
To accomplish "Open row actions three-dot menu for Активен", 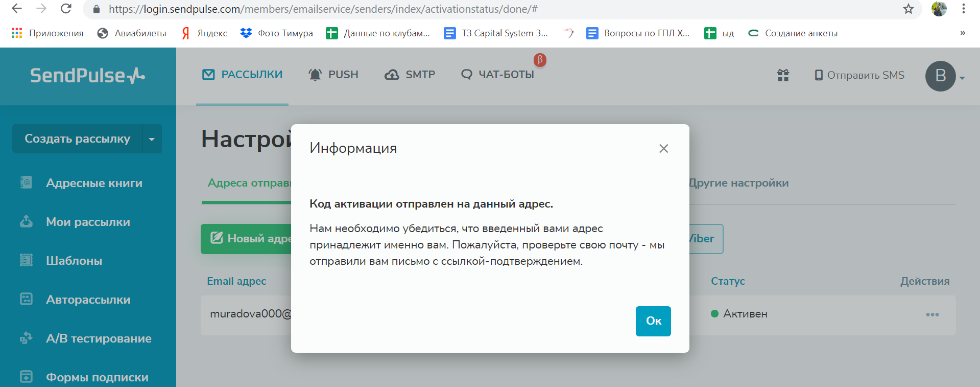I will click(932, 314).
